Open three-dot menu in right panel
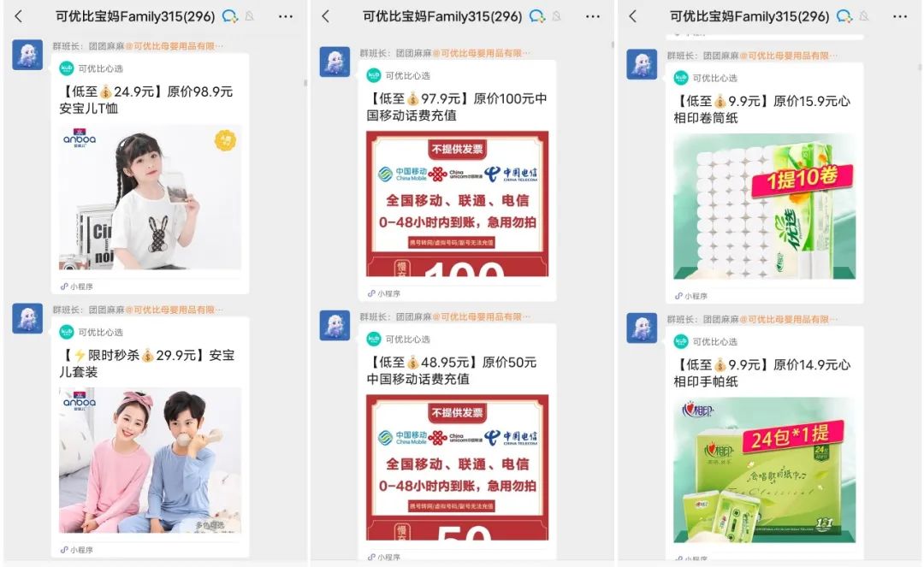This screenshot has width=924, height=567. click(900, 16)
